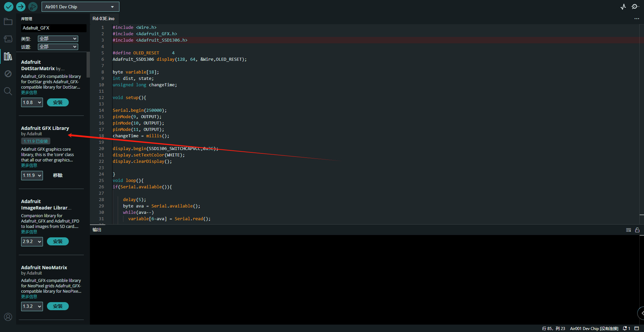Screen dimensions: 644x332
Task: Open 更多信息 for Adafruit GFX Library
Action: tap(29, 165)
